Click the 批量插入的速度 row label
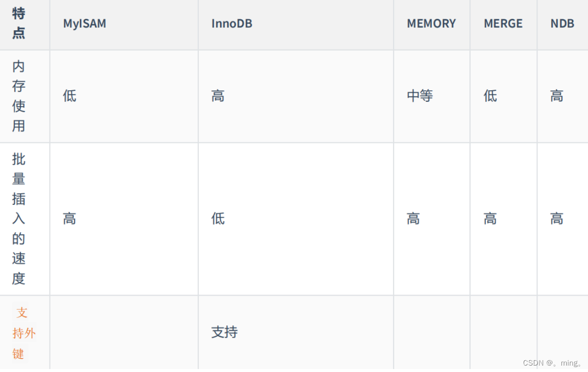 pos(19,219)
